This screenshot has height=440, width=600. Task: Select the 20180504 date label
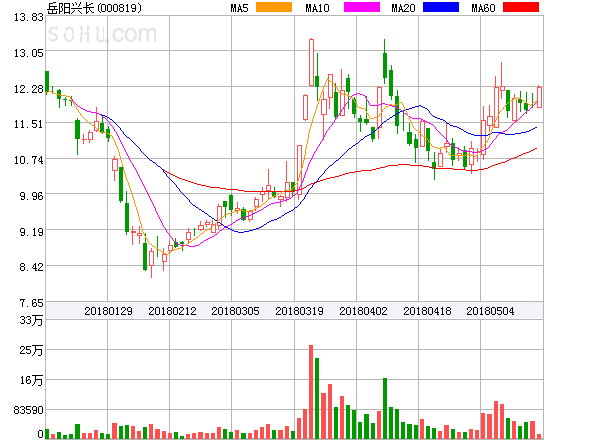point(490,311)
